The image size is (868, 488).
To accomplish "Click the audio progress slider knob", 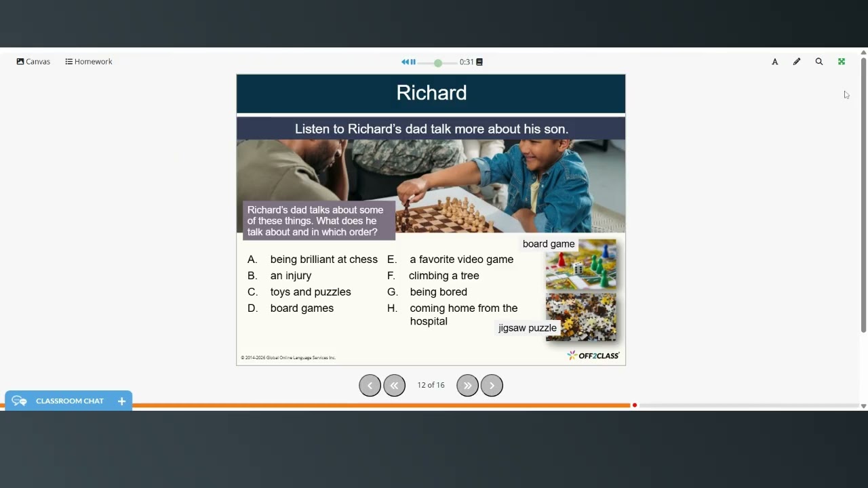I will (438, 62).
